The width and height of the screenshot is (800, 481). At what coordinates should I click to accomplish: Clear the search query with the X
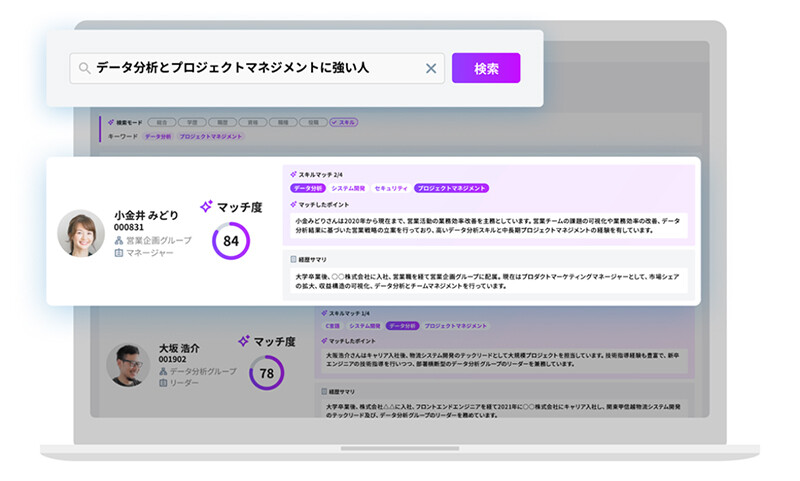point(431,68)
